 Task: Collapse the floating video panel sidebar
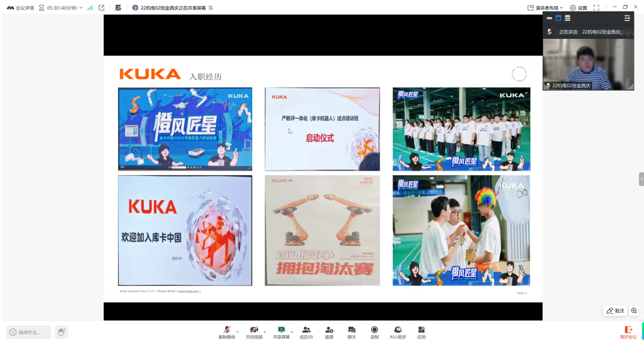(x=627, y=18)
